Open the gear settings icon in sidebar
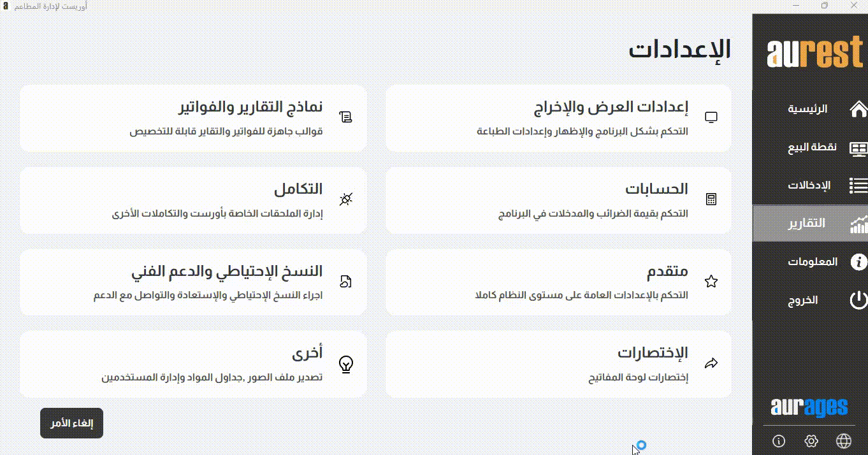Screen dimensions: 868x455 tap(811, 441)
